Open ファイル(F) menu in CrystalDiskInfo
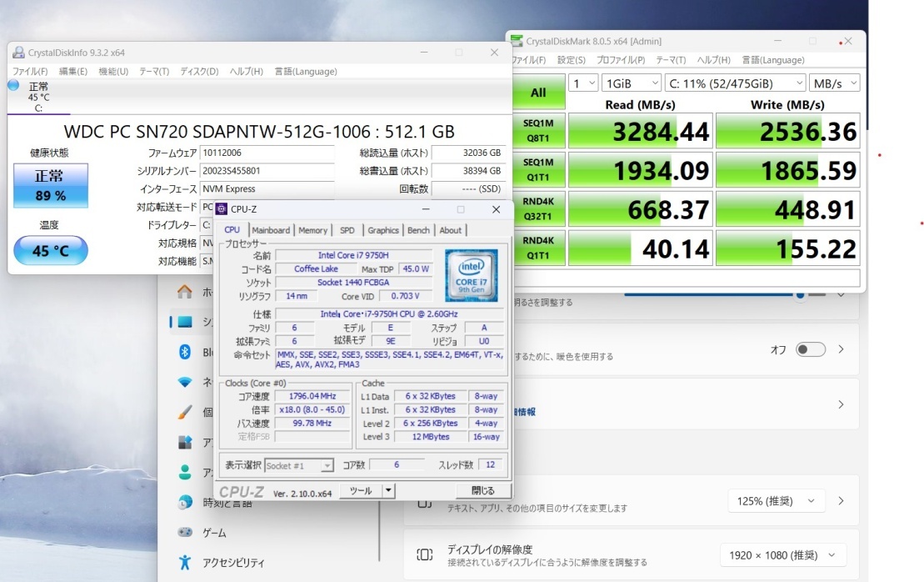Screen dimensions: 924x582 click(x=30, y=72)
